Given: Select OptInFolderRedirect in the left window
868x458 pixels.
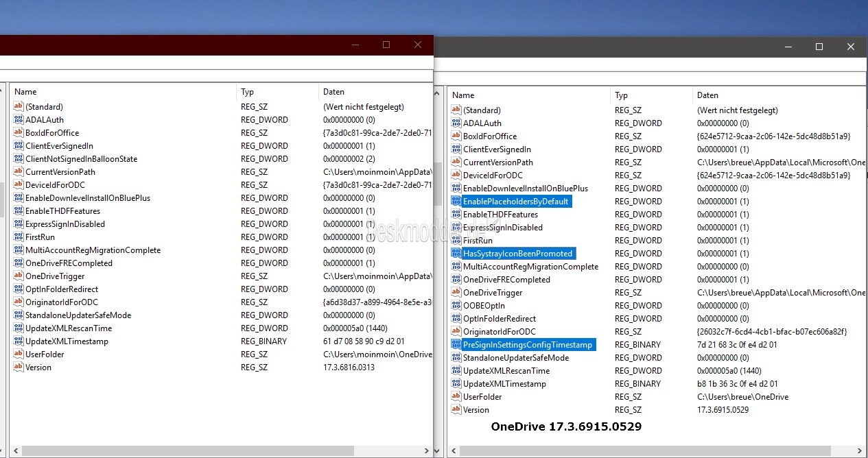Looking at the screenshot, I should (x=62, y=289).
